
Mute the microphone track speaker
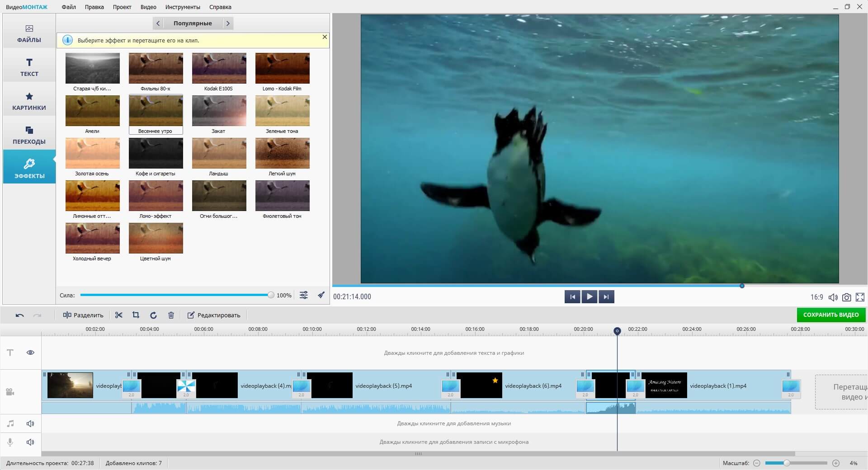(x=30, y=442)
